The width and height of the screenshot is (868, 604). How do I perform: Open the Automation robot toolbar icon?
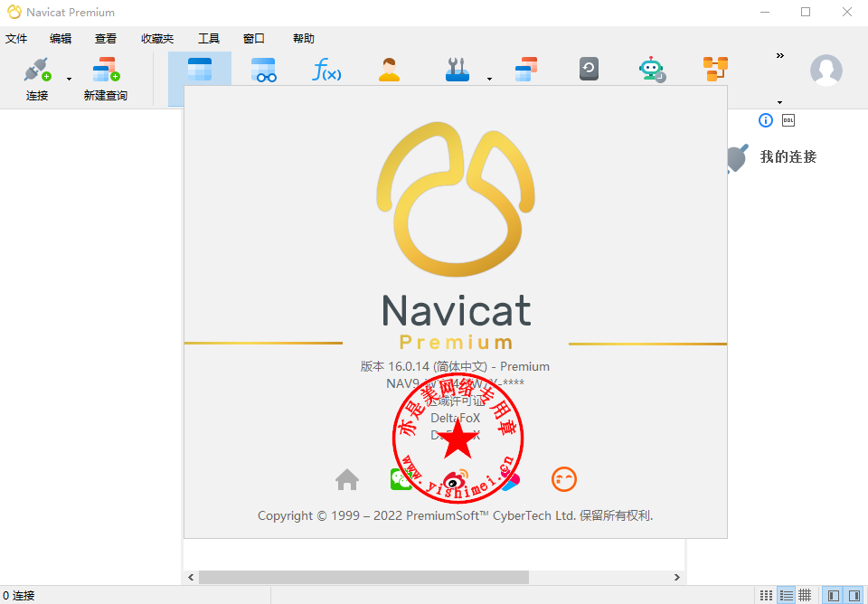(x=652, y=70)
